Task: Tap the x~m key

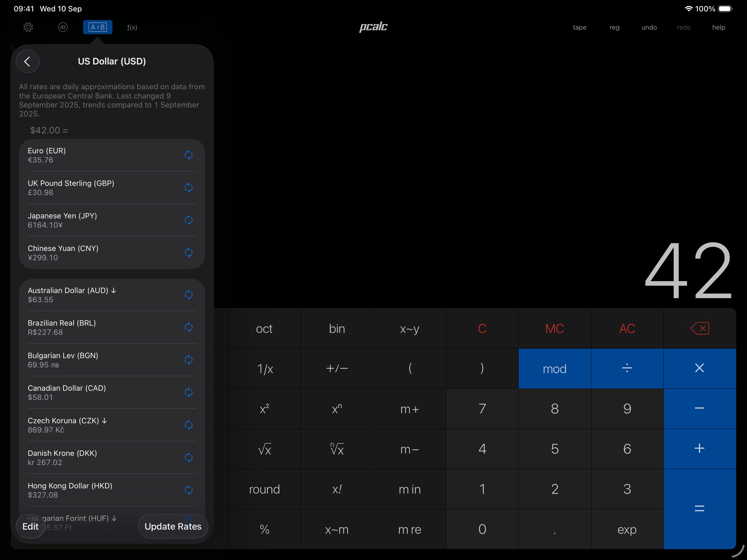Action: pos(337,529)
